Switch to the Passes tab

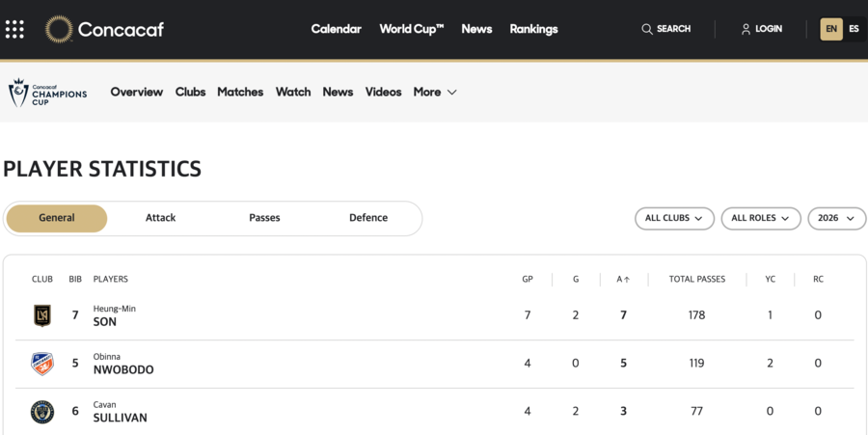click(264, 218)
